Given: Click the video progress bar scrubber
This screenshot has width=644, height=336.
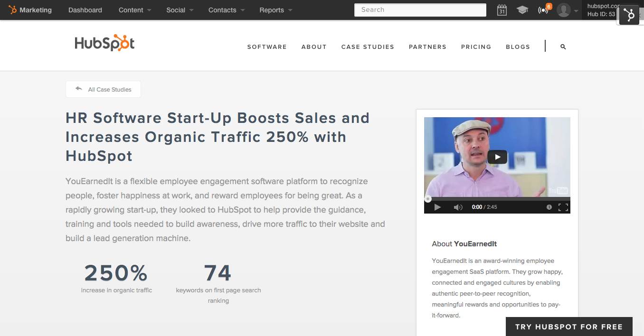Looking at the screenshot, I should (x=428, y=199).
